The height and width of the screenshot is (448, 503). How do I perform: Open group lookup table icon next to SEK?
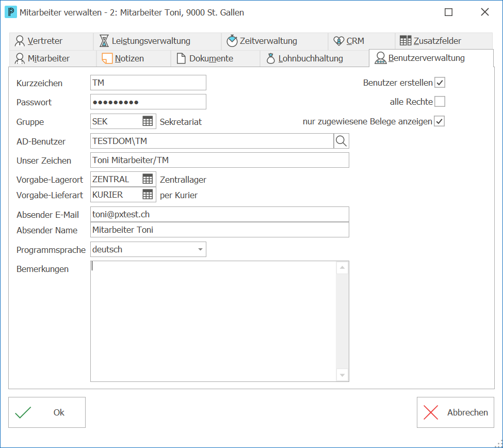pyautogui.click(x=148, y=121)
